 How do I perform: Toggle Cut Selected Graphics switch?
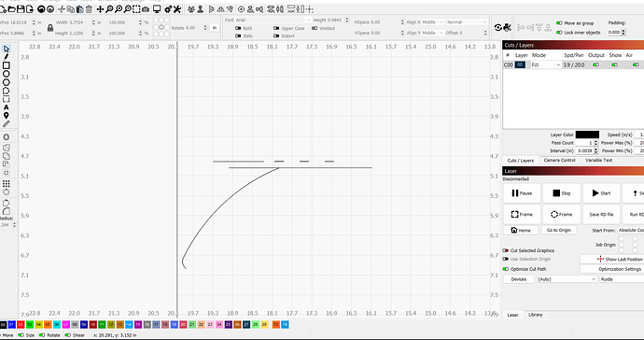point(506,250)
